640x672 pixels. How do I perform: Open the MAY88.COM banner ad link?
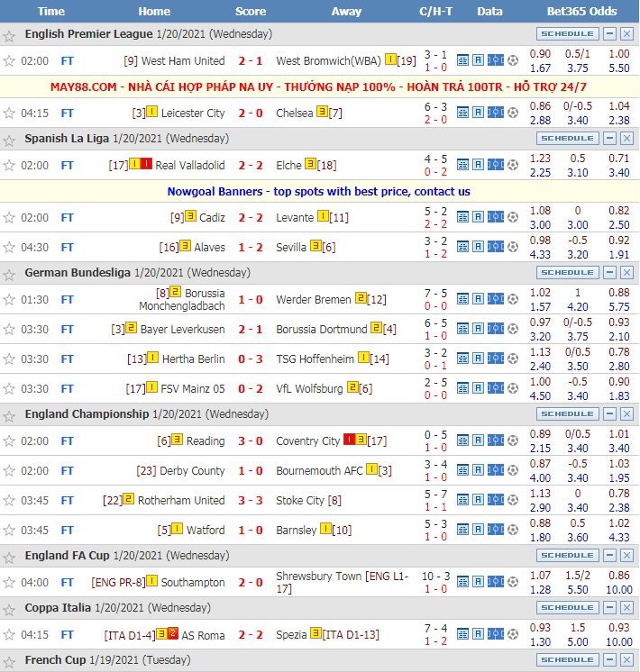click(x=319, y=87)
